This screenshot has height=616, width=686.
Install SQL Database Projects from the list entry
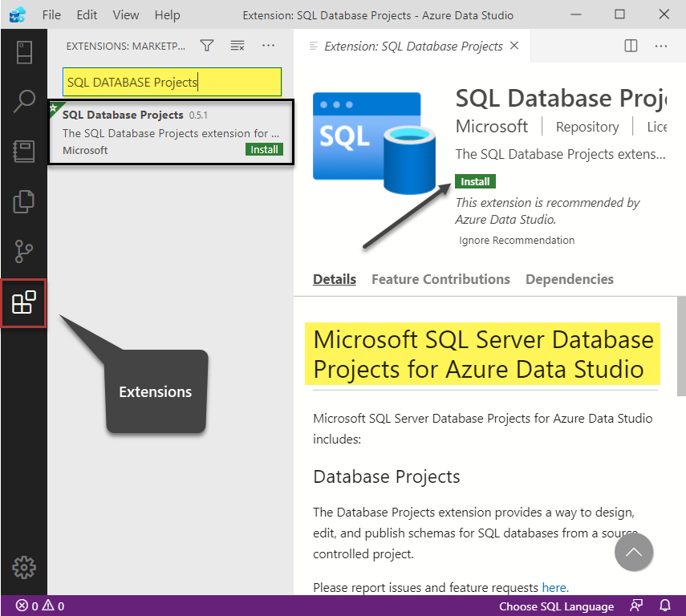(264, 149)
